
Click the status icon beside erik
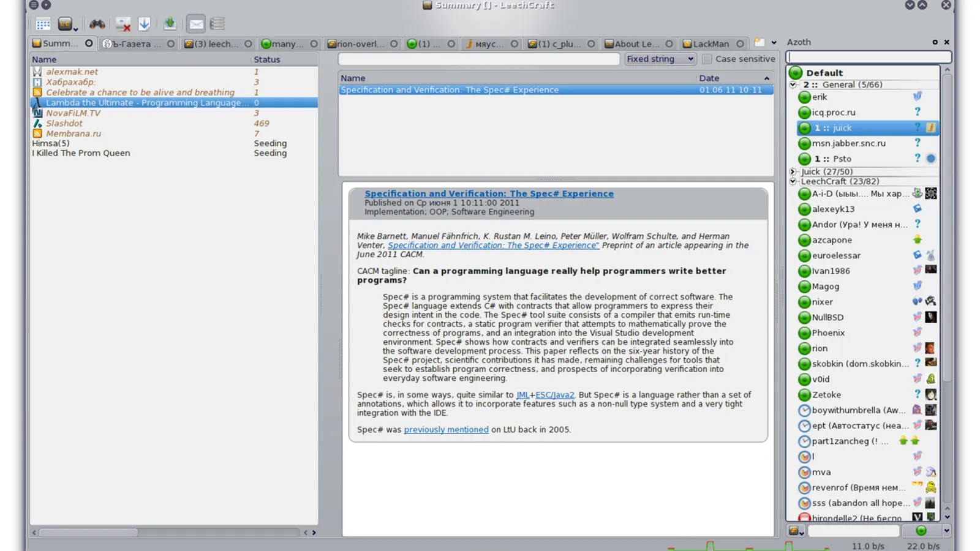click(x=804, y=97)
